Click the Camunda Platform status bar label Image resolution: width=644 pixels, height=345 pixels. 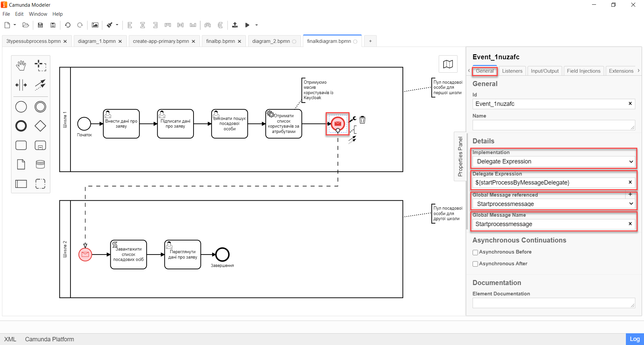point(49,339)
